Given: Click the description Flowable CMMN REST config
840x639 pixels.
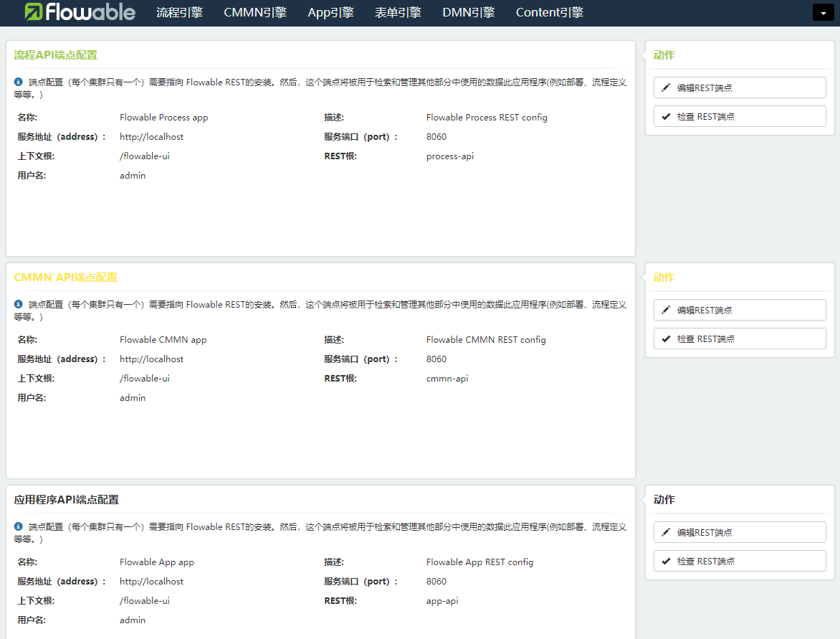Looking at the screenshot, I should pyautogui.click(x=486, y=340).
